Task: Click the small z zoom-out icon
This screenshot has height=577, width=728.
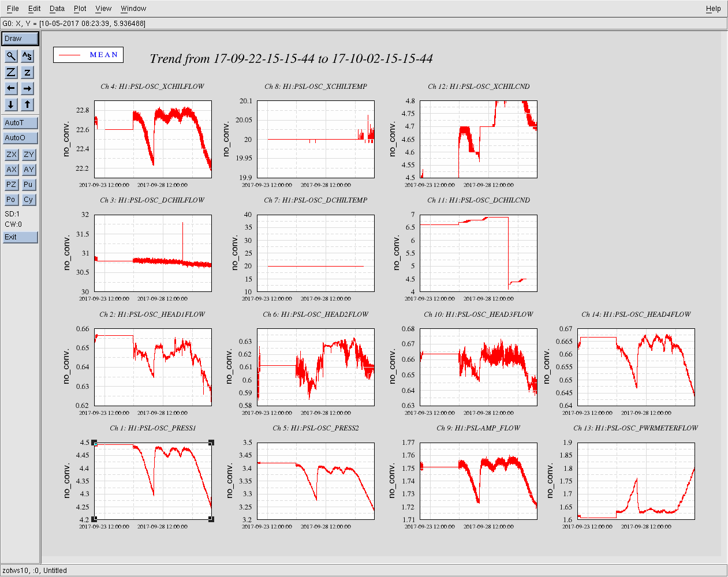Action: click(x=27, y=72)
